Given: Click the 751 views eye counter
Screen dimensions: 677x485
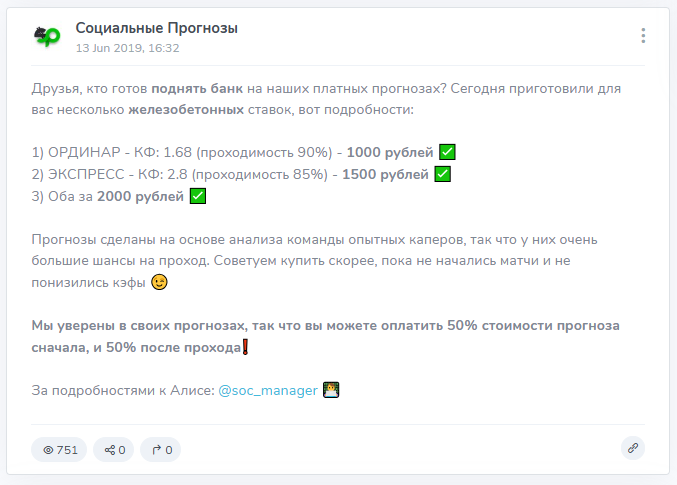Looking at the screenshot, I should [x=59, y=450].
